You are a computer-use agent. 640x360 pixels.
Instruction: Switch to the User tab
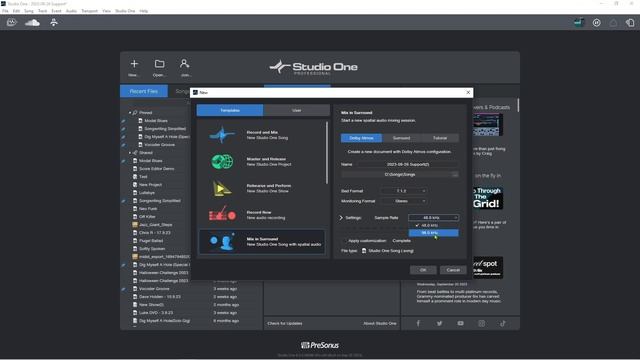point(297,110)
